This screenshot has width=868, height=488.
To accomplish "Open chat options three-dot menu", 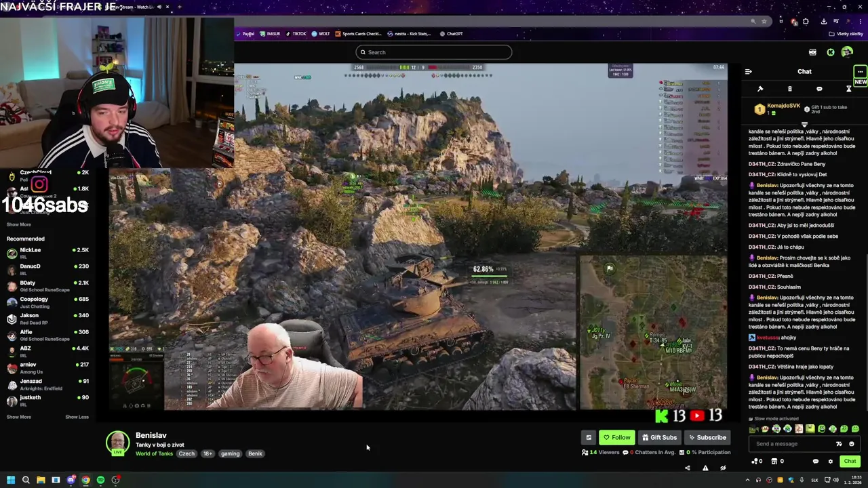I will [860, 71].
